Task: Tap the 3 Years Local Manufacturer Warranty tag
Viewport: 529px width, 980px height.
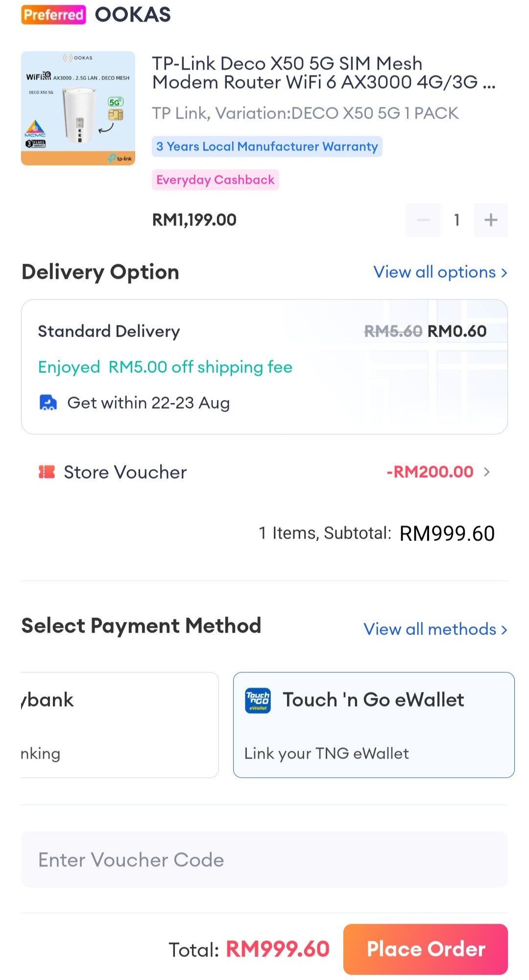Action: click(267, 147)
